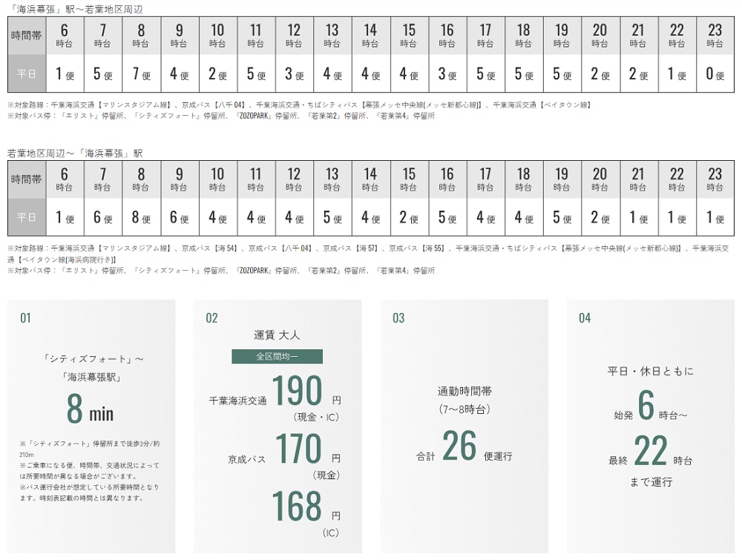Screen dimensions: 742x560
Task: Click the 通勤時間帯 label in card 03
Action: tap(464, 391)
